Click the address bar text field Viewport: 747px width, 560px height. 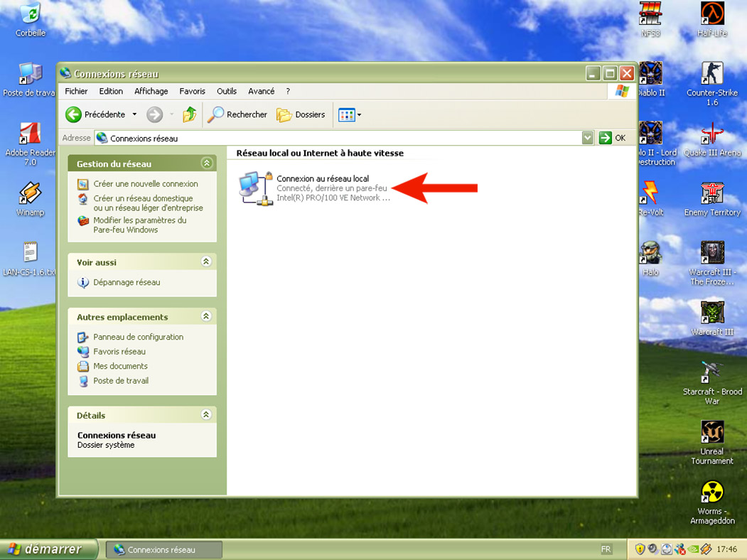pyautogui.click(x=341, y=138)
